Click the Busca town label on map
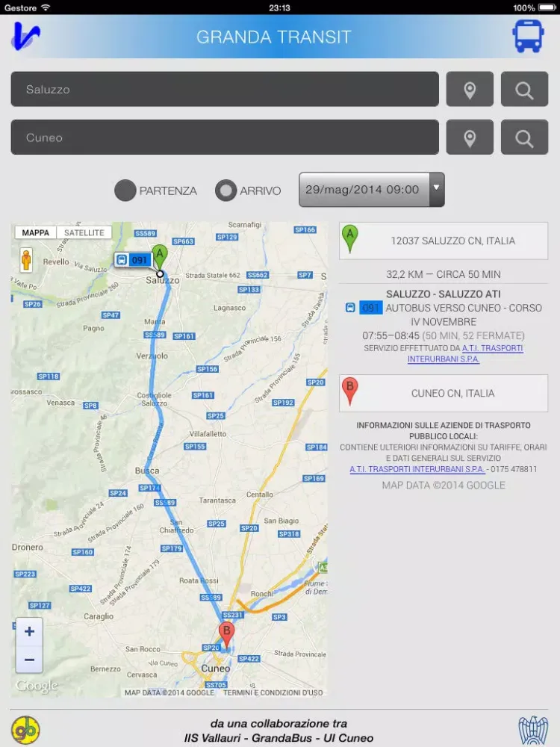Viewport: 560px width, 747px height. pos(147,471)
